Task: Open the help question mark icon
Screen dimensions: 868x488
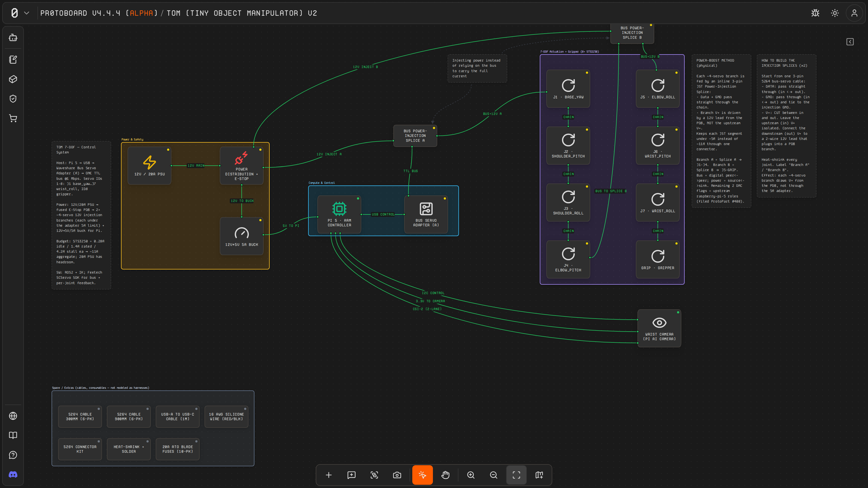Action: tap(13, 455)
